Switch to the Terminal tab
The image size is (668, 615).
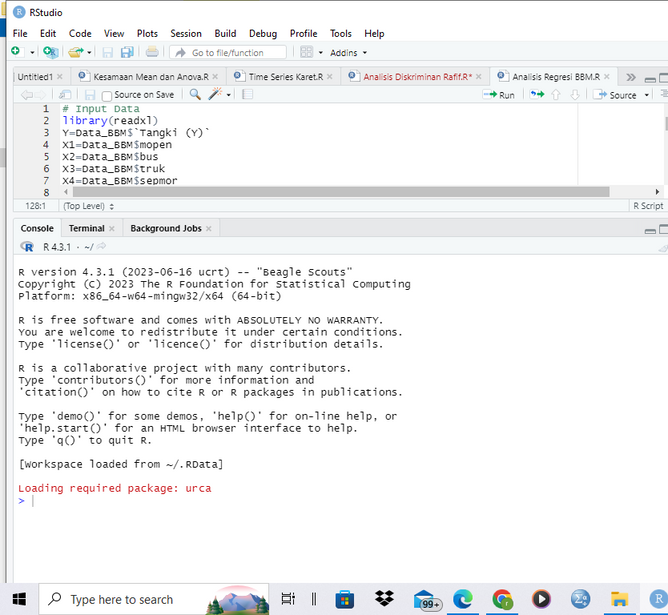86,228
